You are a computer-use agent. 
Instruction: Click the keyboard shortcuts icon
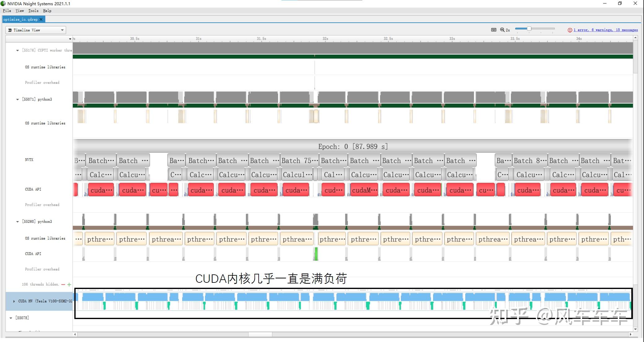tap(494, 30)
